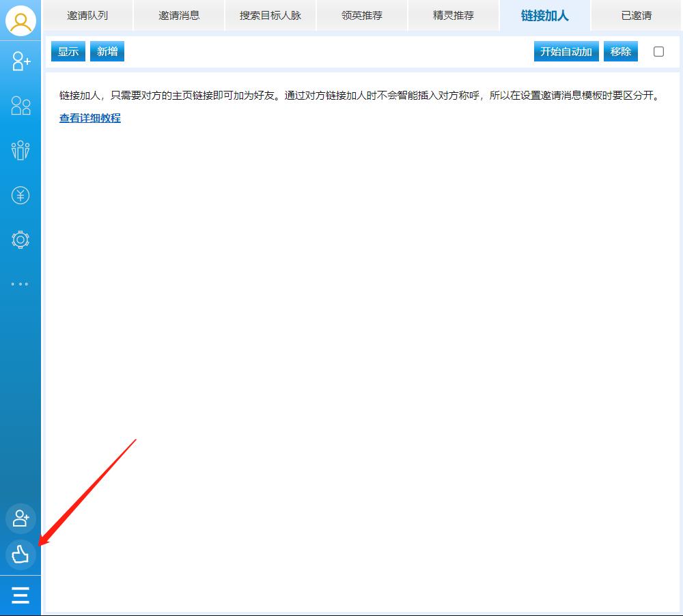
Task: Switch to the 搜索目标人脉 tab
Action: [270, 15]
